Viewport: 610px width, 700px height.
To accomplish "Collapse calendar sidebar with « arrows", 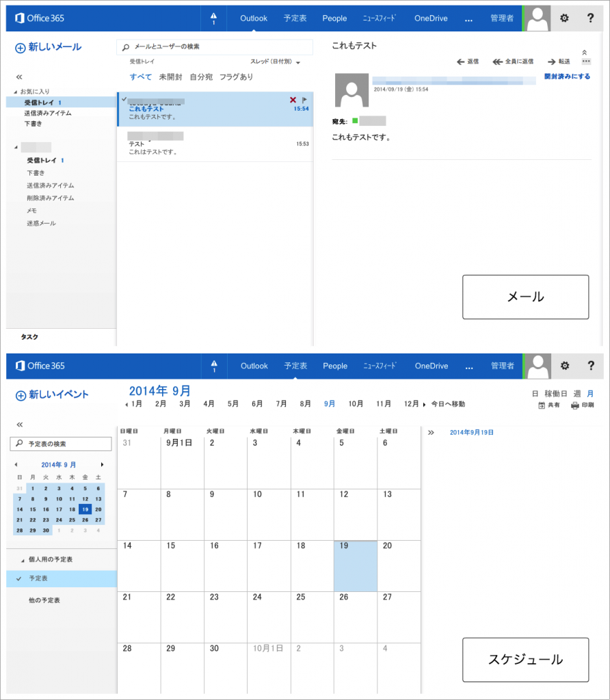I will click(19, 425).
